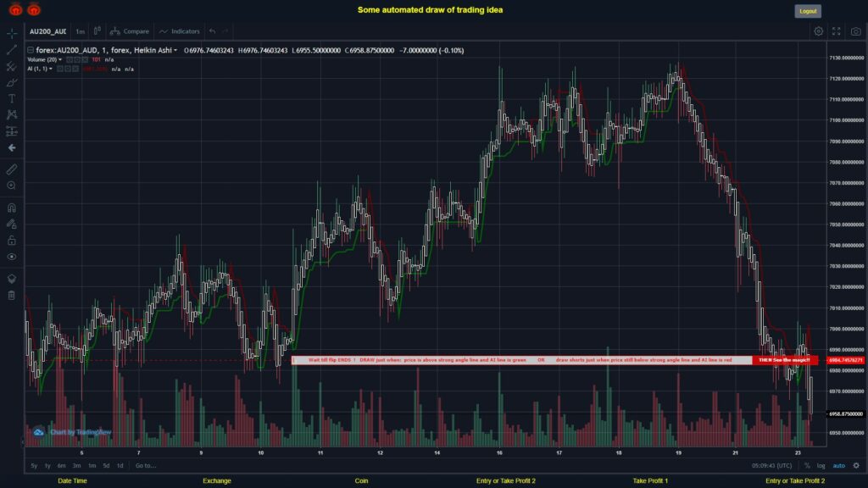
Task: Hide the Volume indicator from the legend
Action: [x=70, y=60]
